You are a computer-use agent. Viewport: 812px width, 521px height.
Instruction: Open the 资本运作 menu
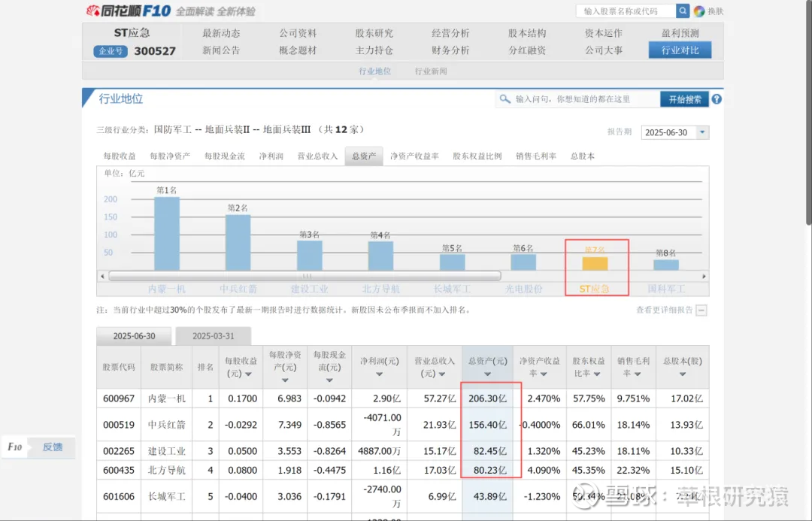(x=604, y=33)
